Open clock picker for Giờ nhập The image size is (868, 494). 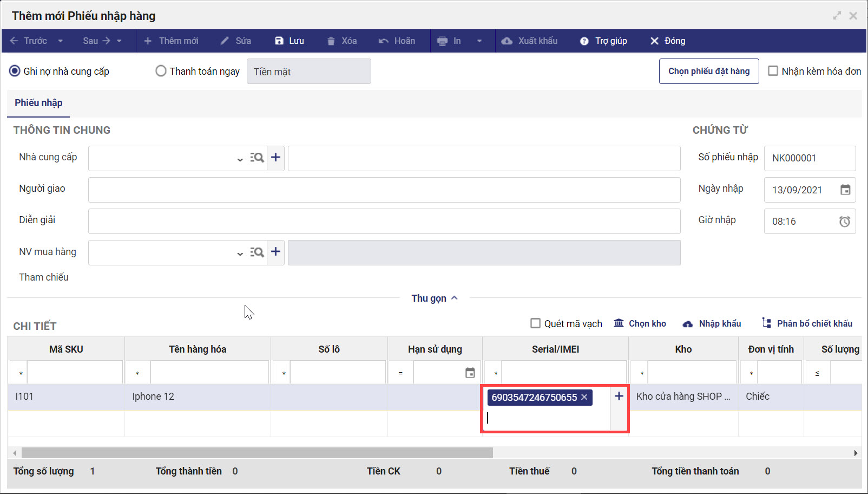tap(844, 222)
